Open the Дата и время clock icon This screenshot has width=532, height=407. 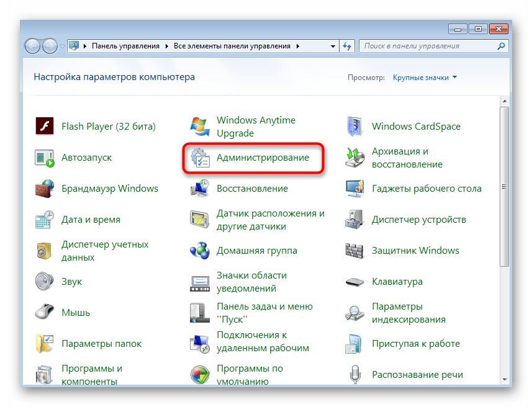[45, 220]
